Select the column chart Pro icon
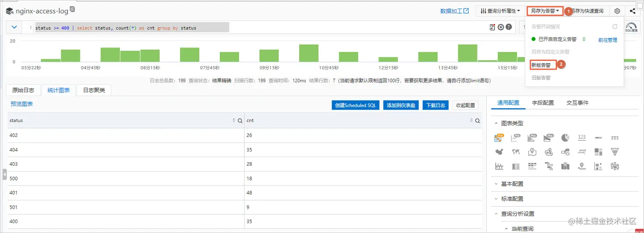This screenshot has width=644, height=233. [x=532, y=137]
